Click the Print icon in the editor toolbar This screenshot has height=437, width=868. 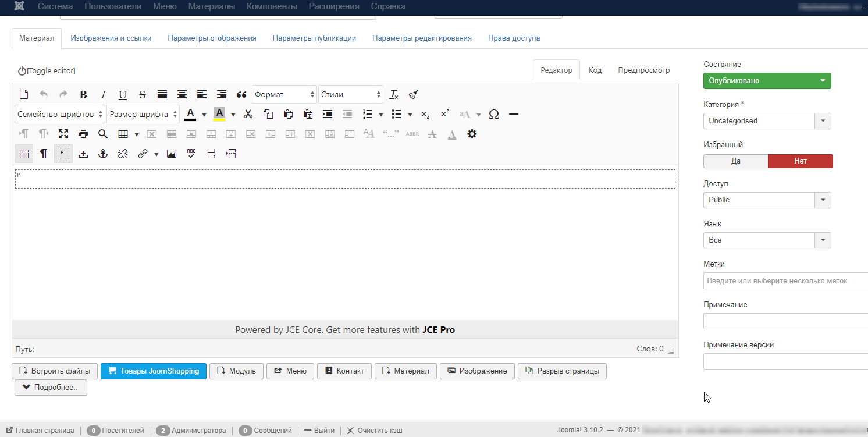point(83,134)
